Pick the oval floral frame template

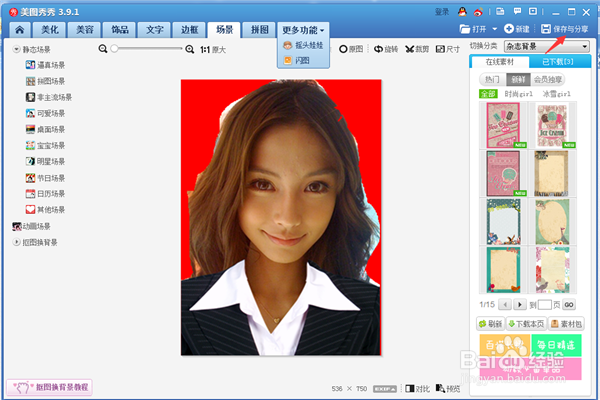point(552,222)
